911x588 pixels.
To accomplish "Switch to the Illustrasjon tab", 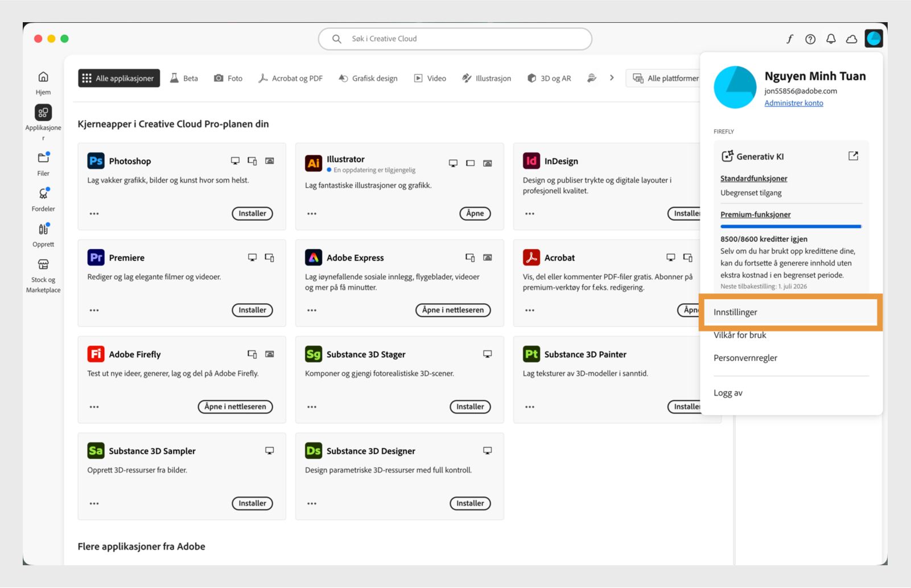I will (487, 78).
